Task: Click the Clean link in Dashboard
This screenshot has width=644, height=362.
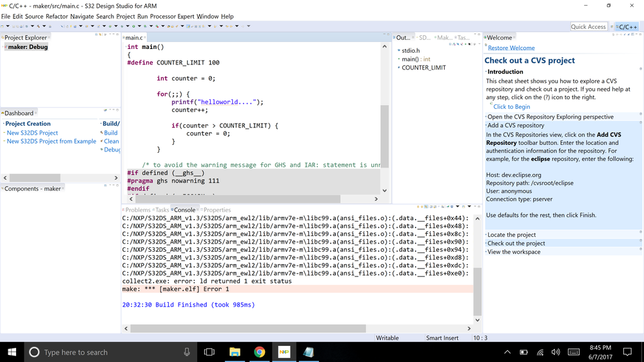Action: coord(112,141)
